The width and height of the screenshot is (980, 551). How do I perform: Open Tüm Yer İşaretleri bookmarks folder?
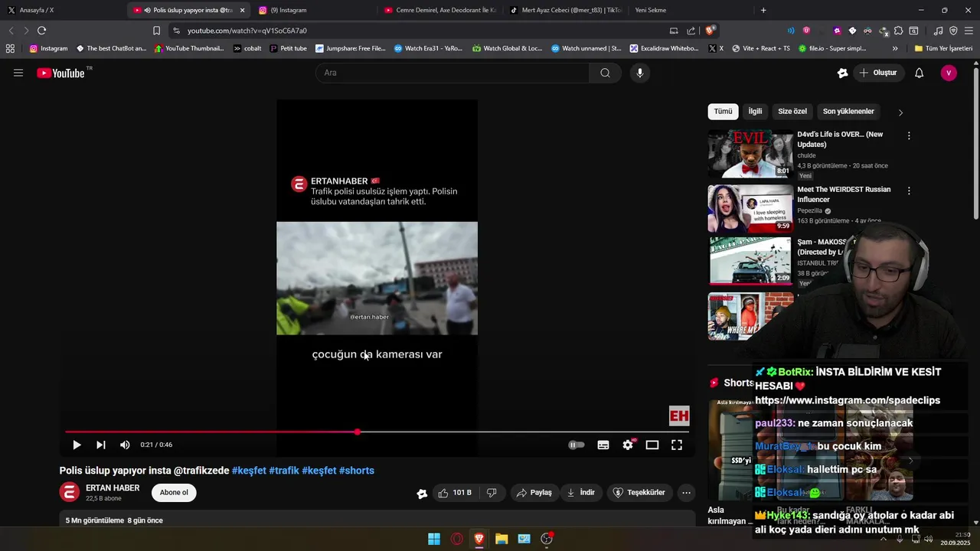coord(943,48)
